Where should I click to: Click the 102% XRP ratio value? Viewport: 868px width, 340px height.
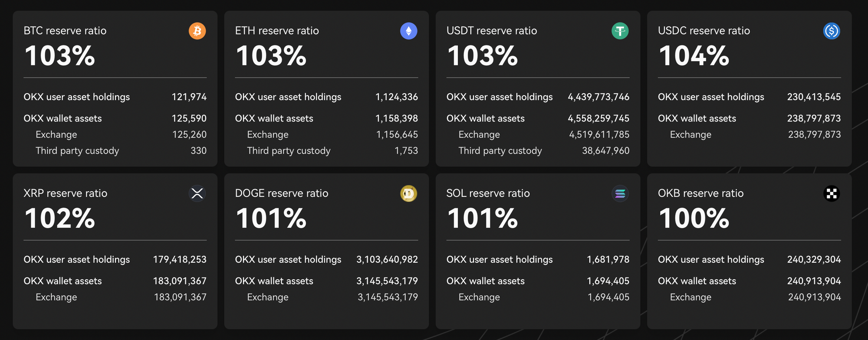[60, 218]
